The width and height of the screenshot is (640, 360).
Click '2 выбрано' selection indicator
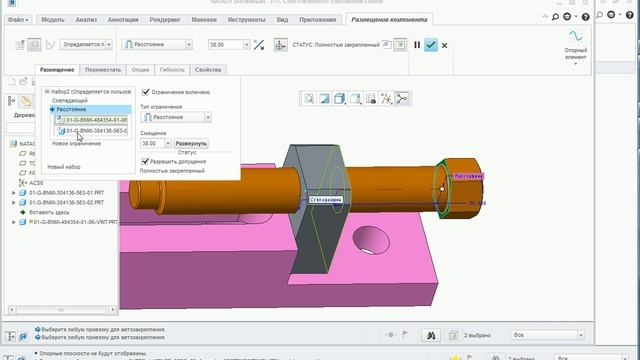(477, 336)
